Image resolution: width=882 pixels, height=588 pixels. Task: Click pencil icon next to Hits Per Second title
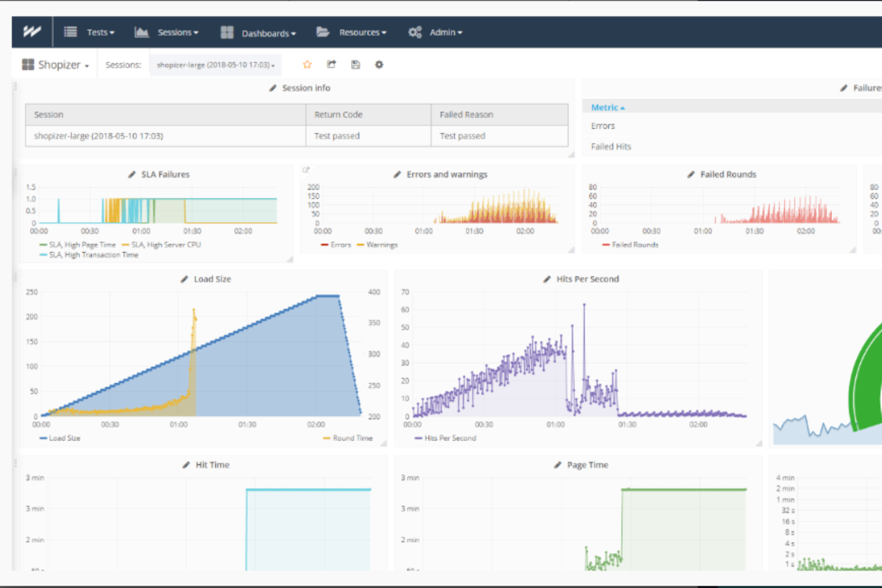tap(547, 279)
